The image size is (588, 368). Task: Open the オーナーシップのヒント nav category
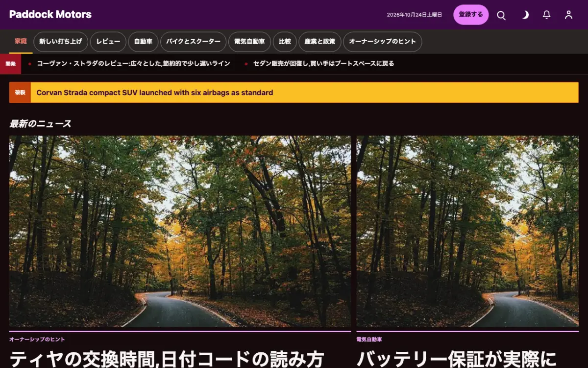pos(382,42)
